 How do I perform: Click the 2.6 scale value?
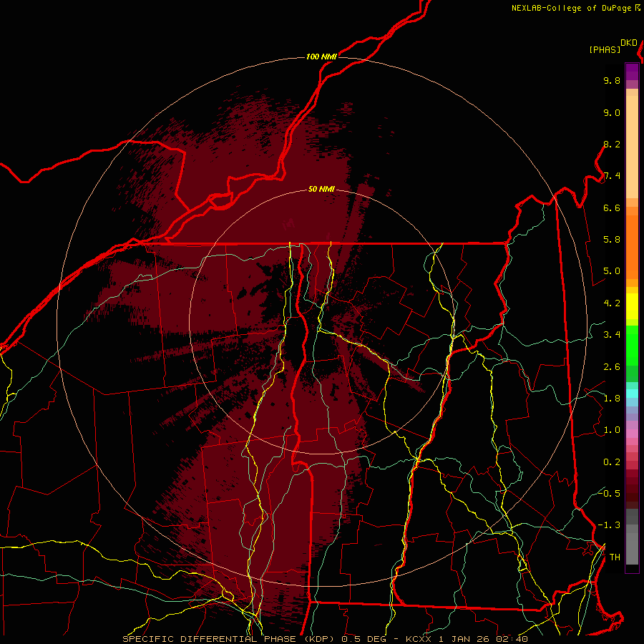[x=612, y=367]
